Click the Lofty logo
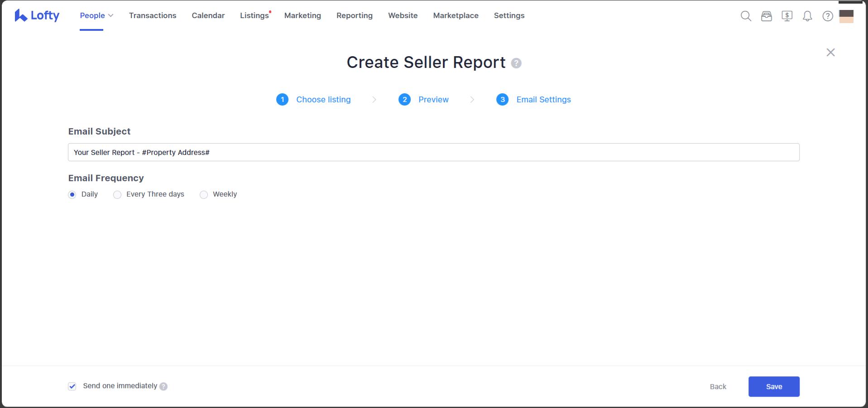The width and height of the screenshot is (868, 408). coord(37,15)
